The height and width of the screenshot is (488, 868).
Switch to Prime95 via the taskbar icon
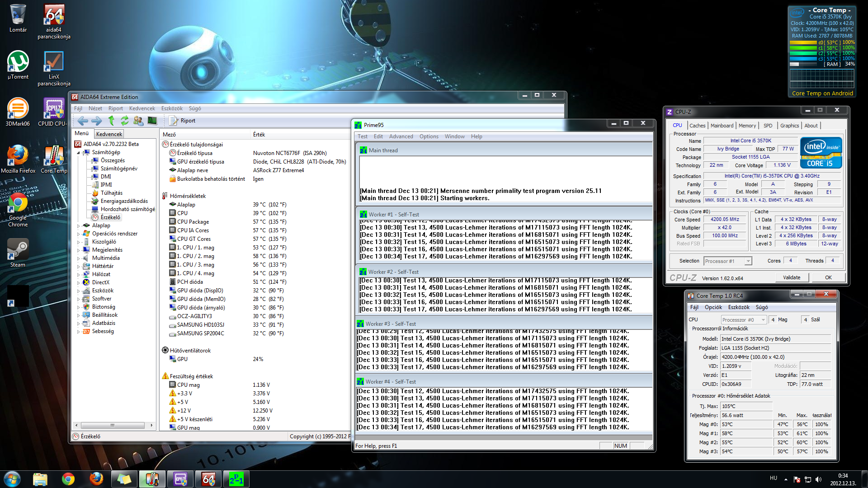236,479
